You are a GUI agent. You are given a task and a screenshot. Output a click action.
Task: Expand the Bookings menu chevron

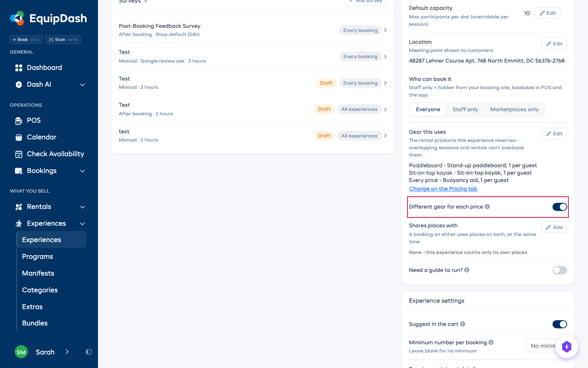point(82,171)
